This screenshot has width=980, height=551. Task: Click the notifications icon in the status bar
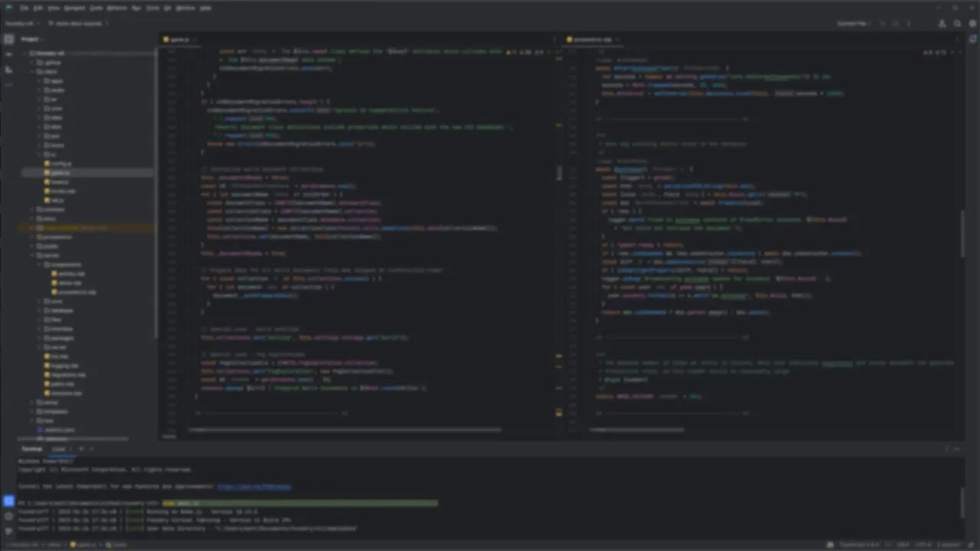(x=971, y=544)
